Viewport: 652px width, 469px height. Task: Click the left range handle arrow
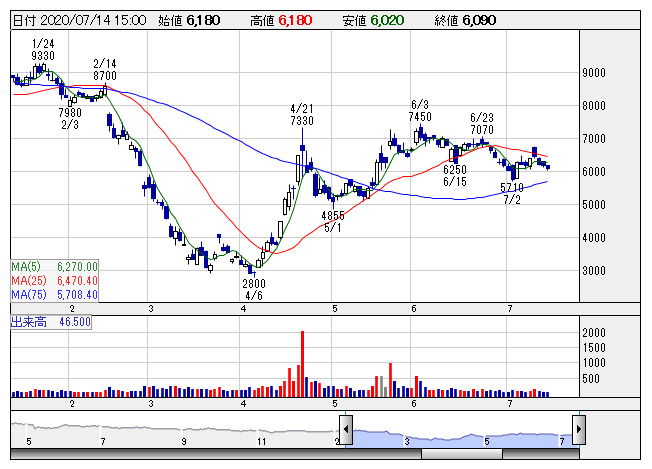pyautogui.click(x=346, y=430)
